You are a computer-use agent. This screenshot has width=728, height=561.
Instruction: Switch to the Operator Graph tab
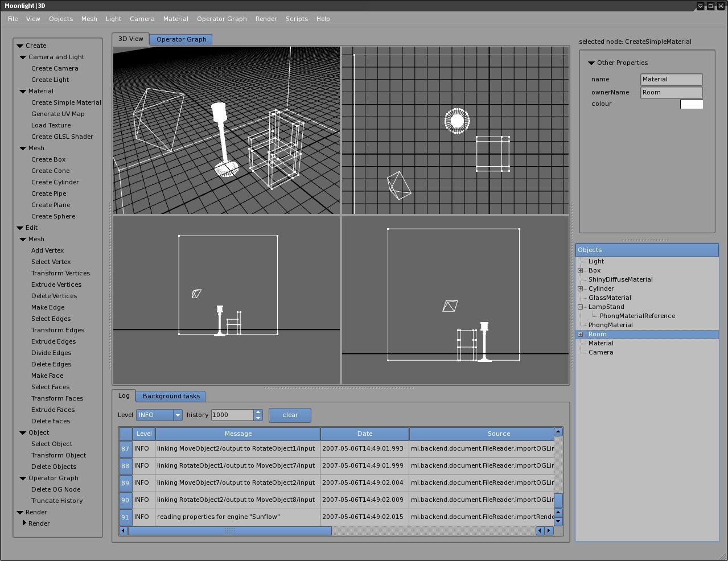[x=181, y=39]
